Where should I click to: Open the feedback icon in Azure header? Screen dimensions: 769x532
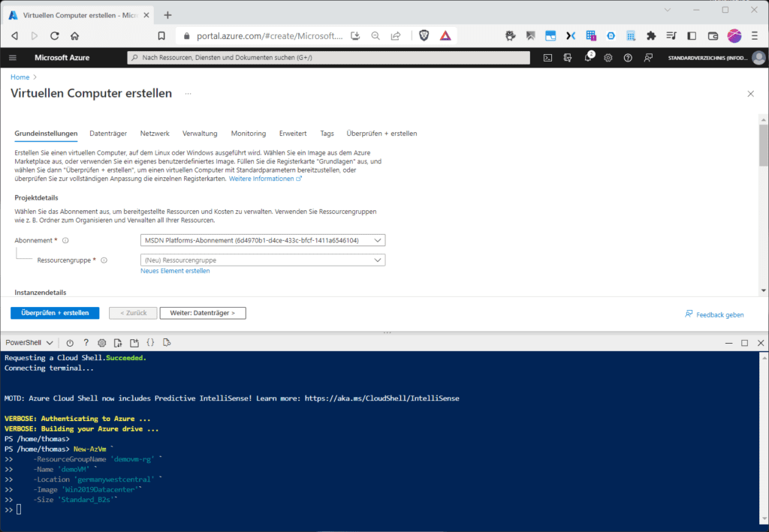point(648,58)
